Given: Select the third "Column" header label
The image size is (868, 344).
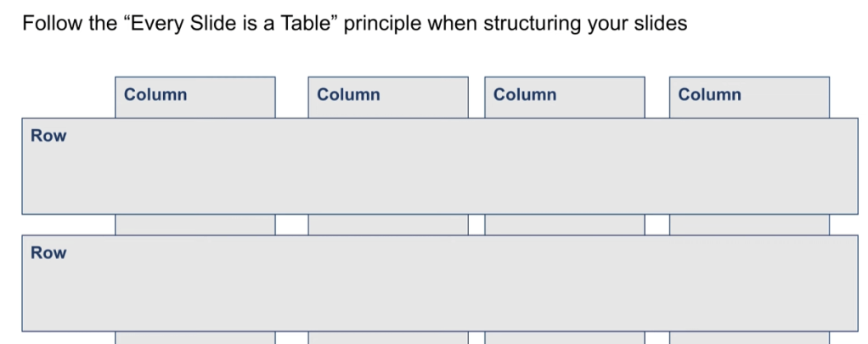Looking at the screenshot, I should click(x=525, y=95).
